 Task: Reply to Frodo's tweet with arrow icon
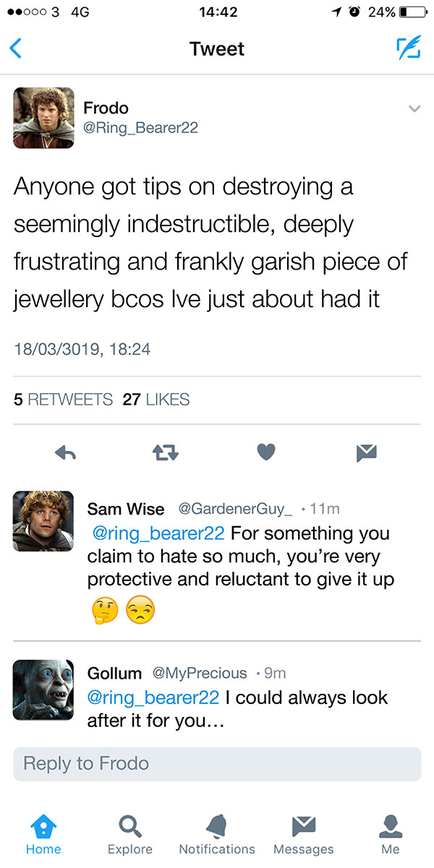(66, 452)
